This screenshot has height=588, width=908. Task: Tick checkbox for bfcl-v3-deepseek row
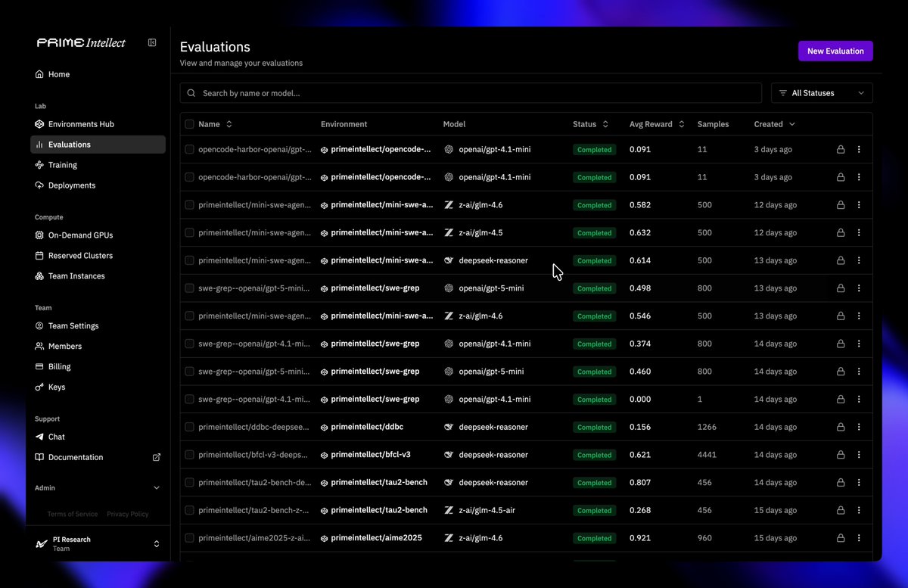point(189,455)
